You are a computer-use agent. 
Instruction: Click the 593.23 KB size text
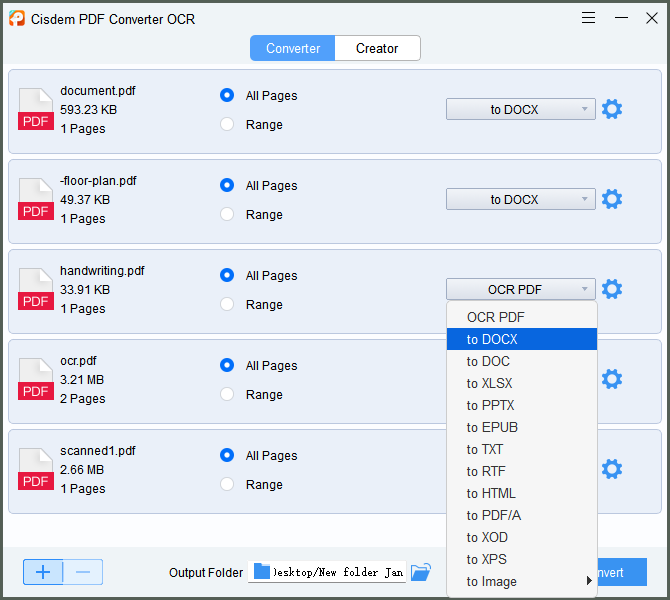tap(88, 110)
